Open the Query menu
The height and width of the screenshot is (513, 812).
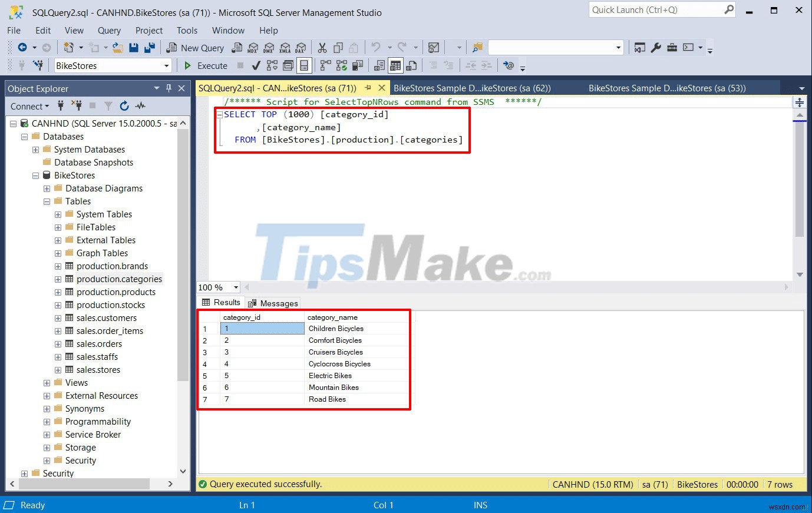click(x=109, y=31)
